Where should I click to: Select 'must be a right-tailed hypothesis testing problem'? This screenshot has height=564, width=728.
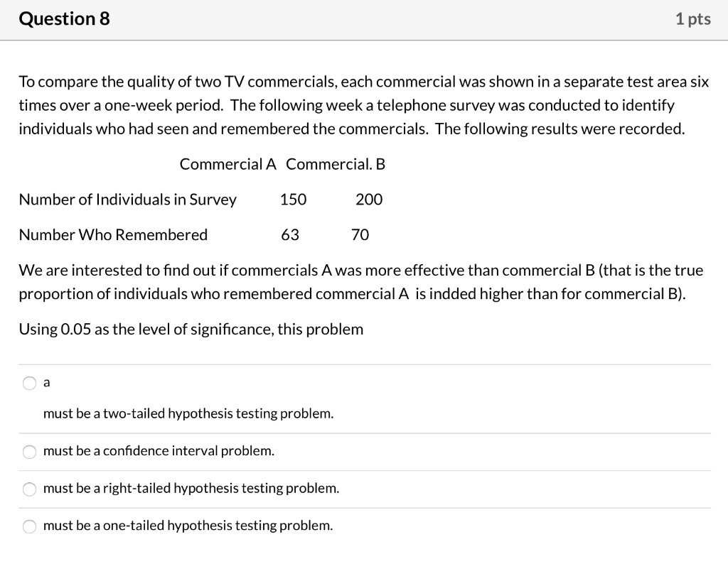point(29,489)
